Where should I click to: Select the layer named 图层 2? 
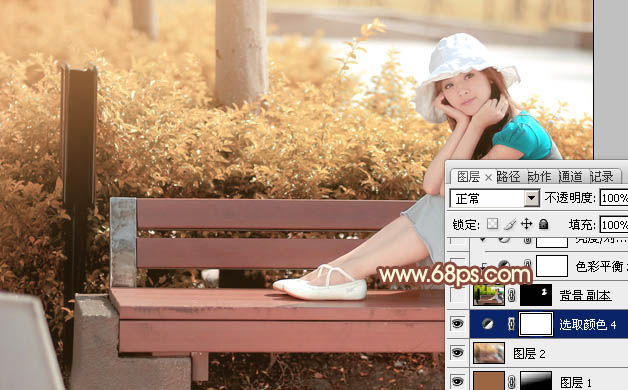(529, 354)
